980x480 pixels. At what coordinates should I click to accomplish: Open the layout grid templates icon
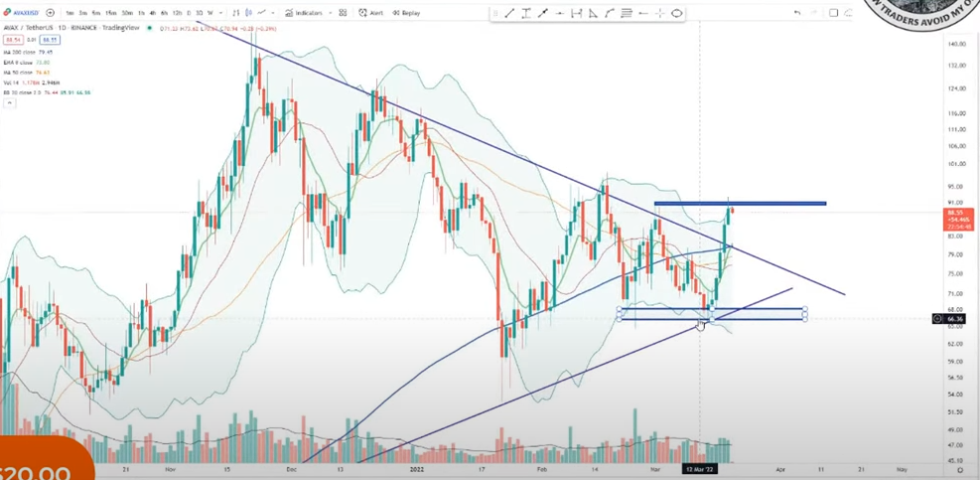pos(343,13)
